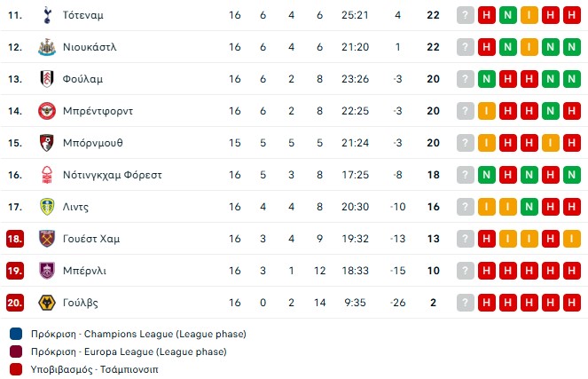Click the Wolves club crest icon
The height and width of the screenshot is (379, 588).
pos(46,303)
